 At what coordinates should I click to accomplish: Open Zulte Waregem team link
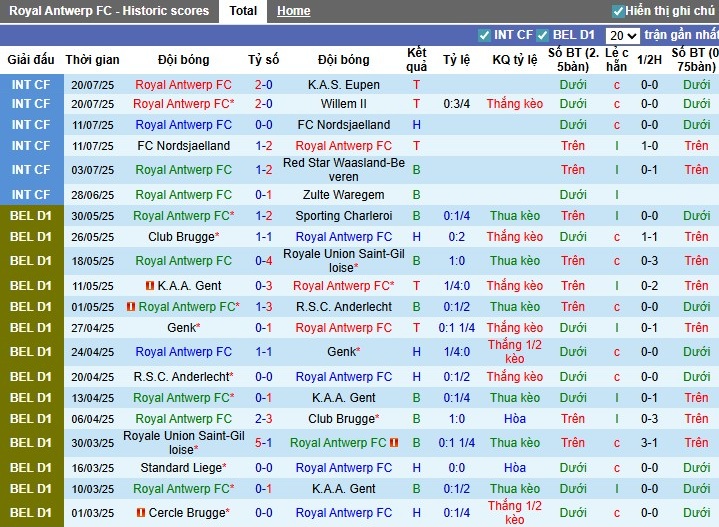(x=343, y=195)
